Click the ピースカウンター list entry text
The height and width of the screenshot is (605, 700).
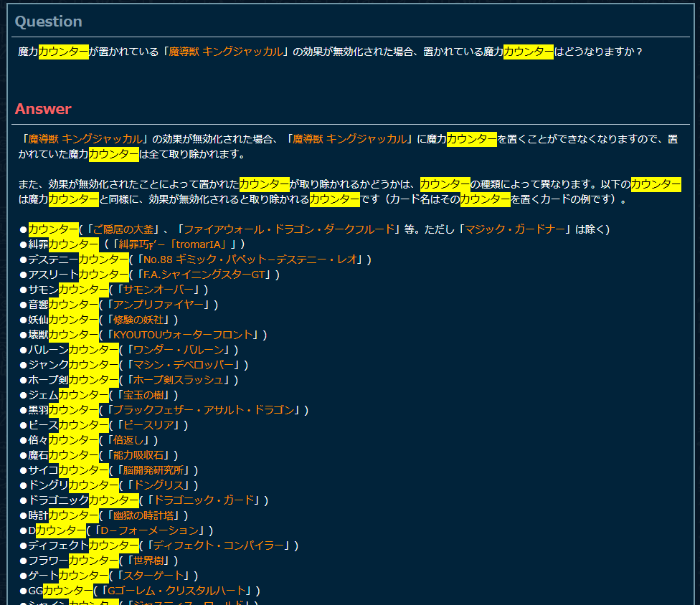coord(68,426)
